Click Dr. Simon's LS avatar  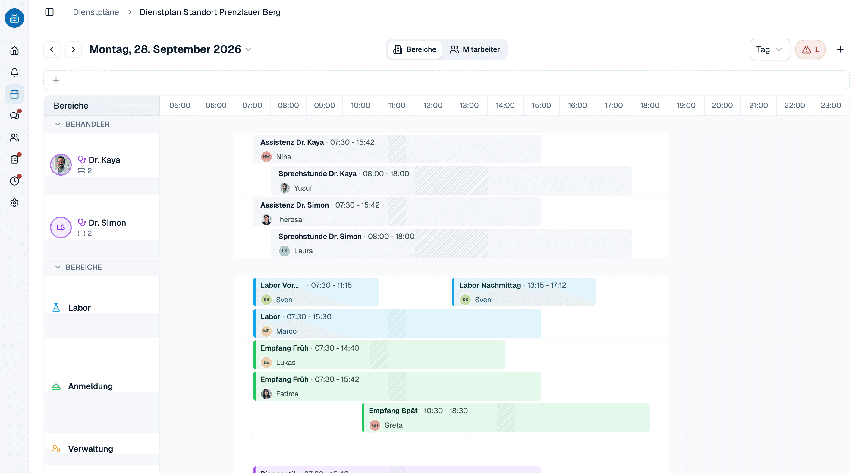point(61,227)
